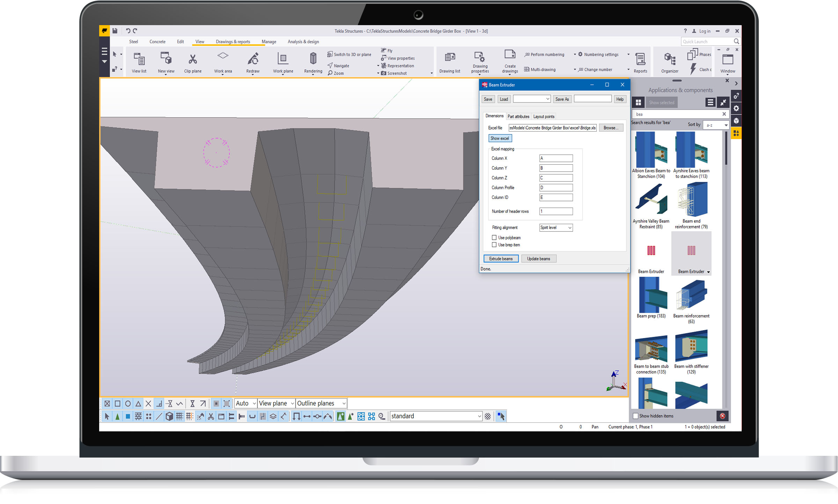838x504 pixels.
Task: Toggle snap to intersection points X switch
Action: point(148,403)
